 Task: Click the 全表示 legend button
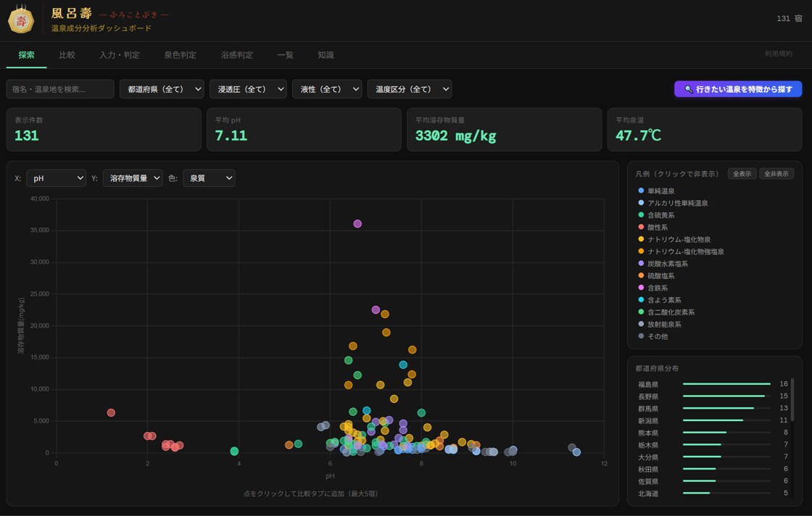742,174
